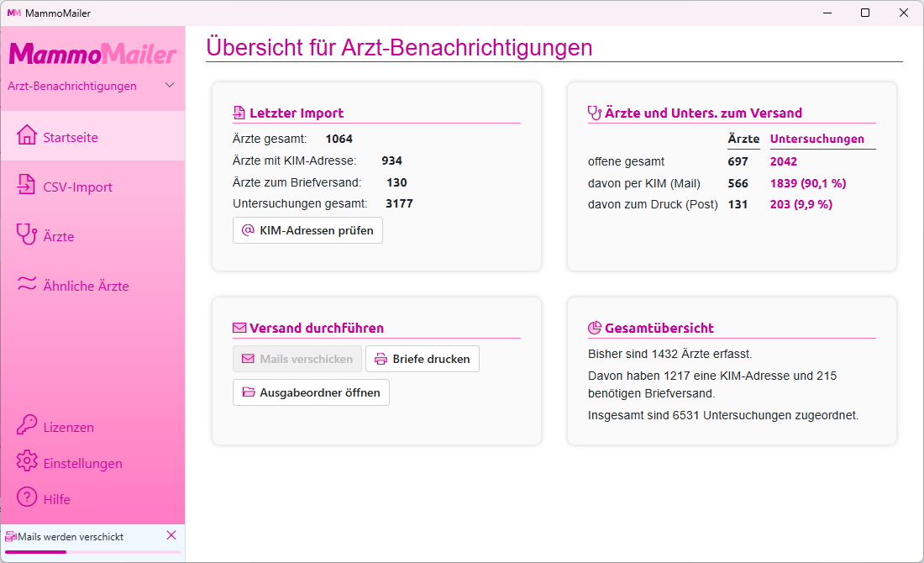Click the text 'Insgesamt sind 6531 Untersuchungen zugeordnet.'
Screen dimensions: 924x563
pos(723,416)
